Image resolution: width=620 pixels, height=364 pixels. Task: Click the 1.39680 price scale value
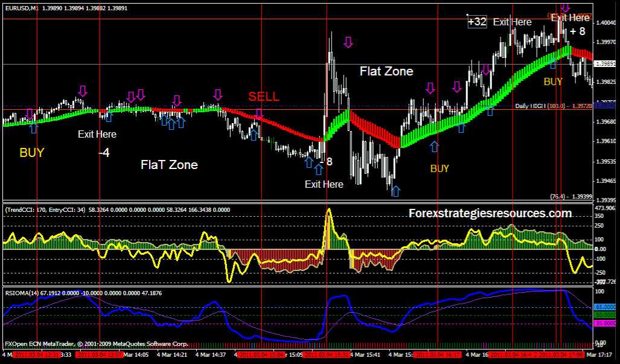coord(607,122)
